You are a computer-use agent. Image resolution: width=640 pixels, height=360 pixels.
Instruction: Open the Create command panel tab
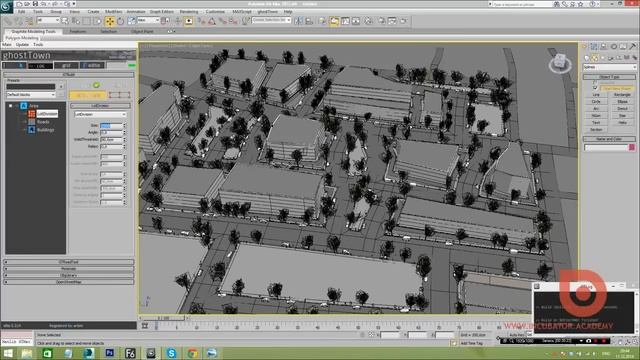584,47
